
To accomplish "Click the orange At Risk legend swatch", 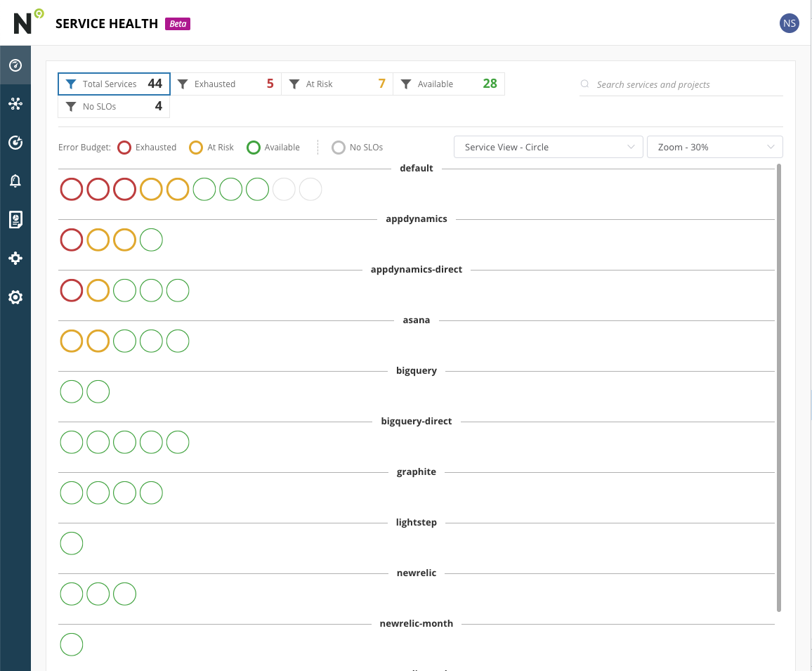I will [x=196, y=148].
